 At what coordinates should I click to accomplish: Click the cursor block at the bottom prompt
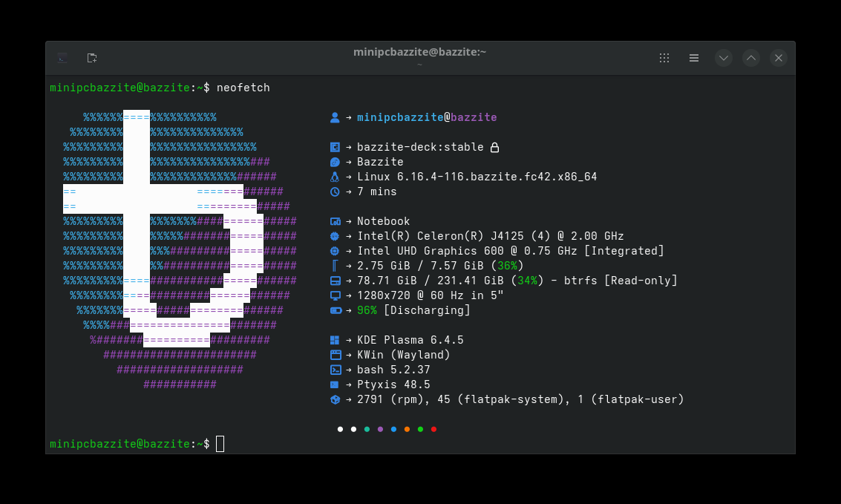click(x=220, y=444)
